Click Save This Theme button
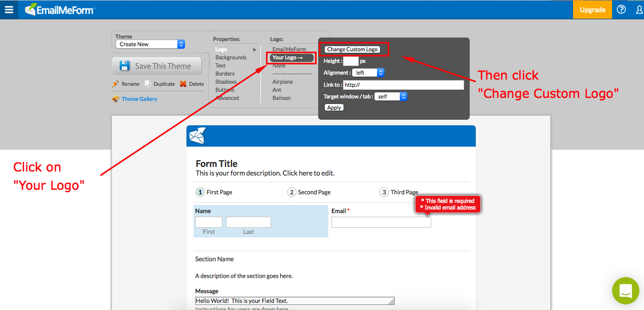Image resolution: width=644 pixels, height=310 pixels. pyautogui.click(x=157, y=66)
